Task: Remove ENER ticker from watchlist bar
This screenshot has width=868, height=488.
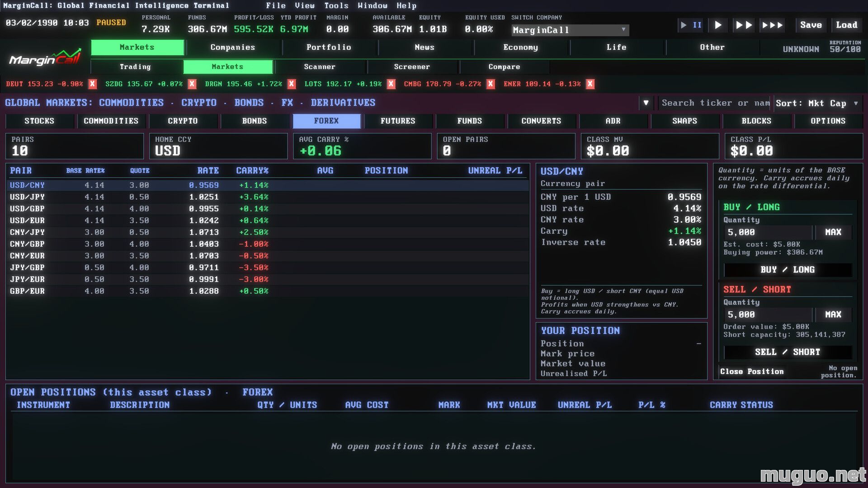Action: (590, 84)
